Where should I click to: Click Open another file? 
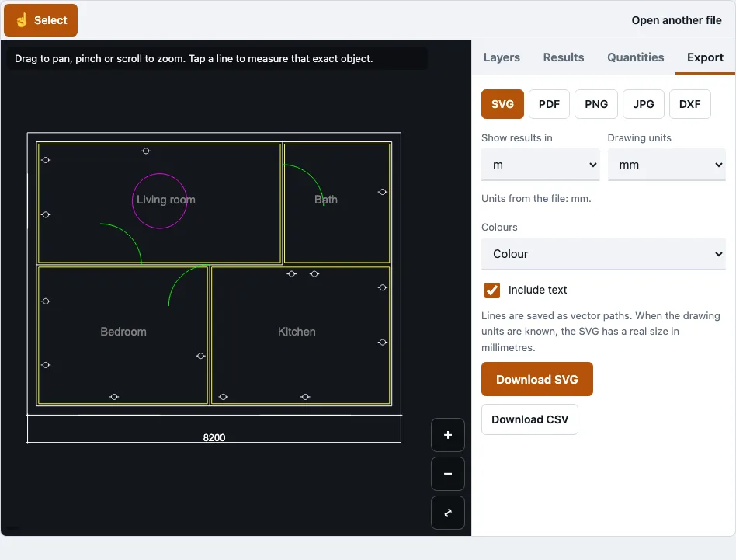676,20
